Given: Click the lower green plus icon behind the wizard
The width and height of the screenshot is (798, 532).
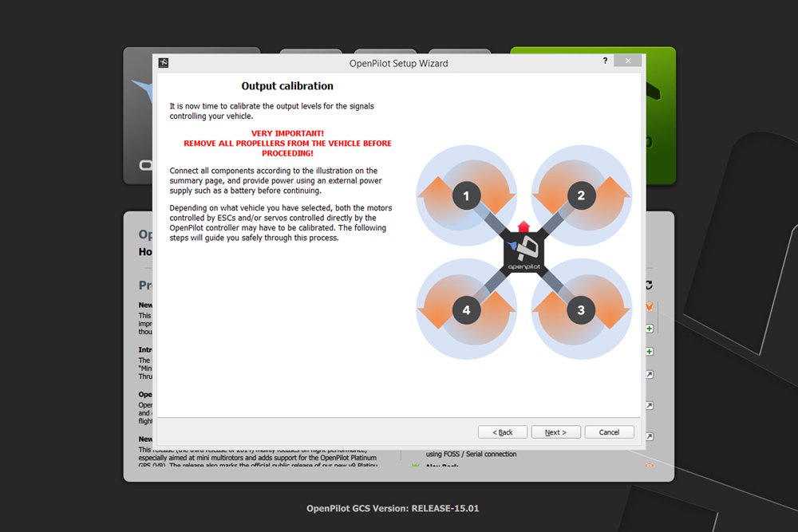Looking at the screenshot, I should pos(650,352).
